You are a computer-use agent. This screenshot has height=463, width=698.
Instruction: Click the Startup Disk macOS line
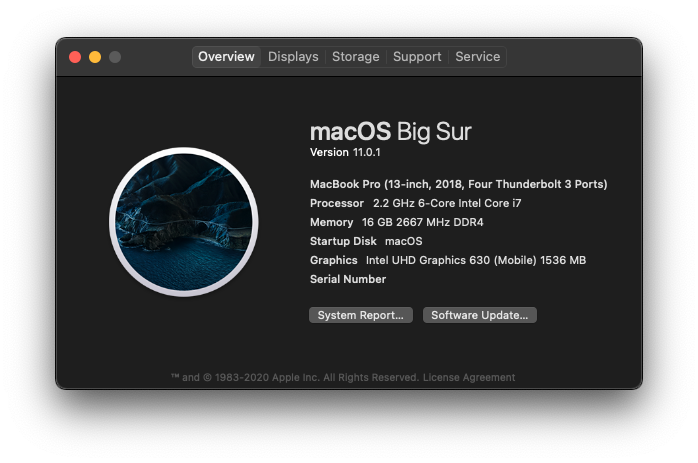(366, 241)
